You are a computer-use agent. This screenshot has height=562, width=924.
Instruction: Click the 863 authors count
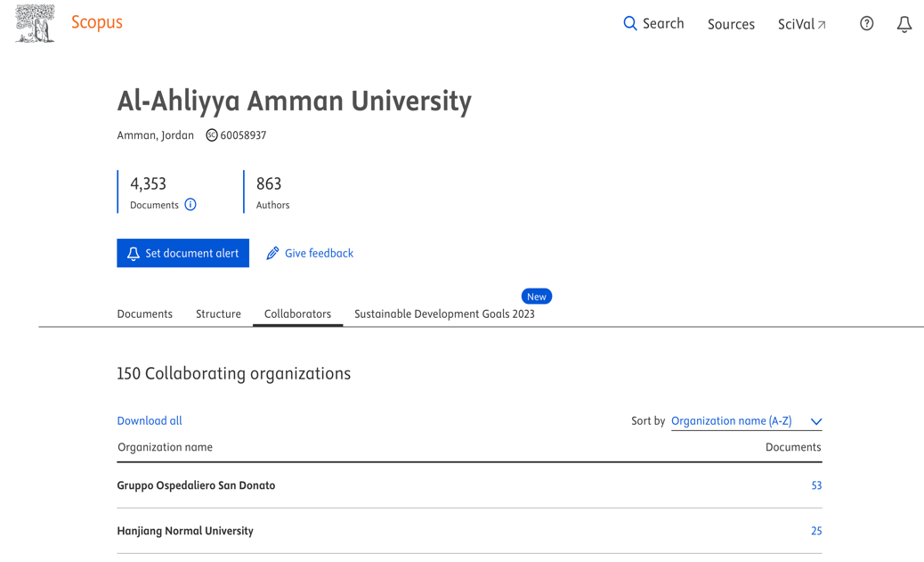[269, 184]
